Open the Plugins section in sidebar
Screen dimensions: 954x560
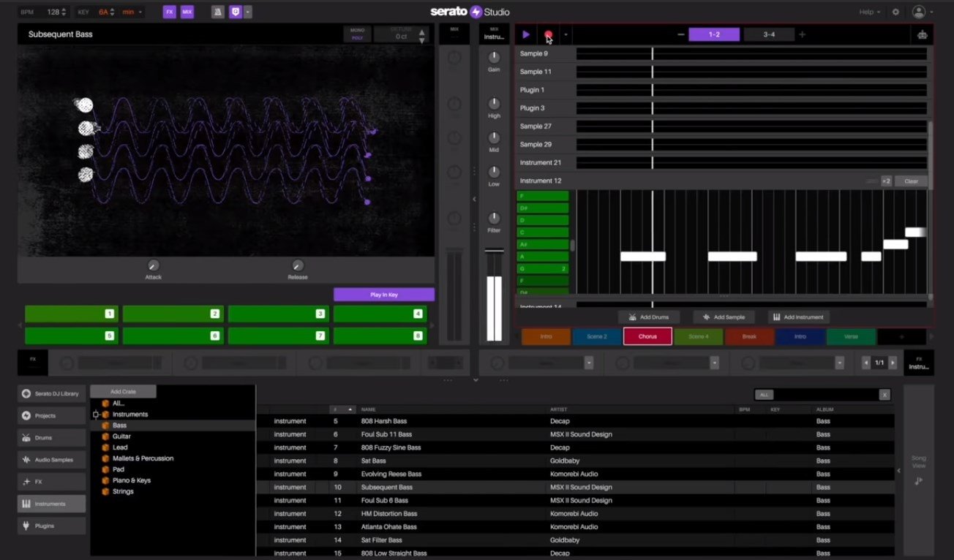[x=51, y=526]
